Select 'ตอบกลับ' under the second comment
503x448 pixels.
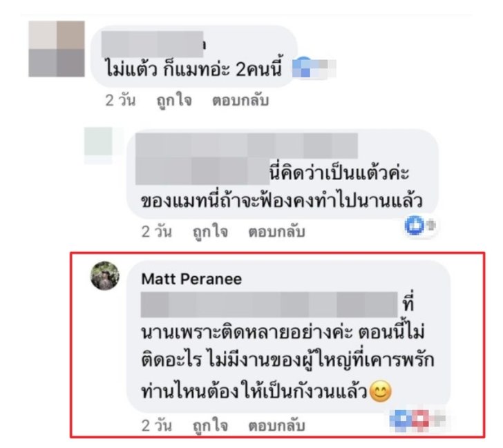(x=276, y=231)
